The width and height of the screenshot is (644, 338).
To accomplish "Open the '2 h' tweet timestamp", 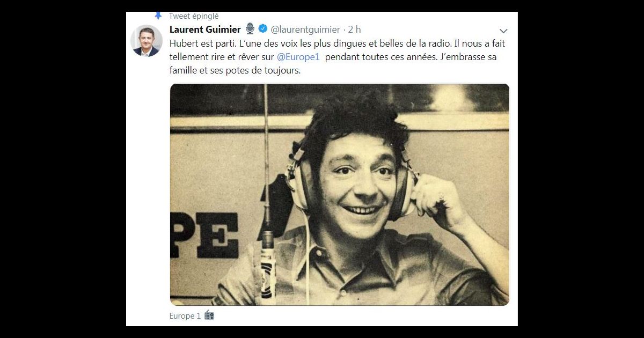I will click(x=354, y=30).
